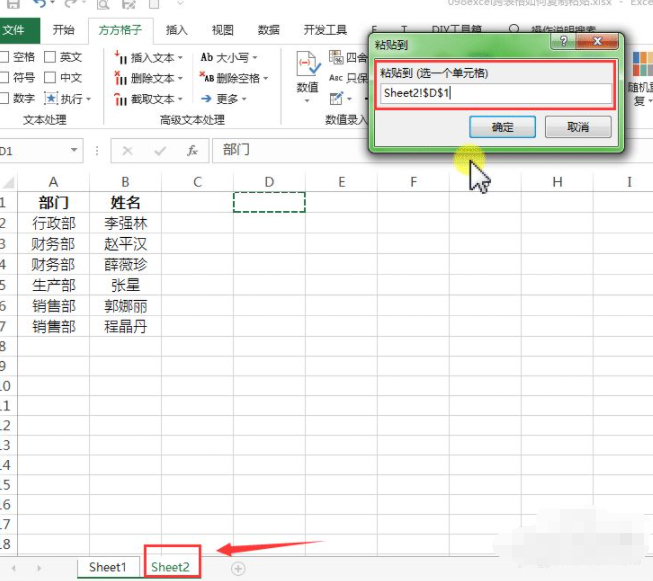Click the cancel X icon in formula bar
Screen dimensions: 653x581
127,151
